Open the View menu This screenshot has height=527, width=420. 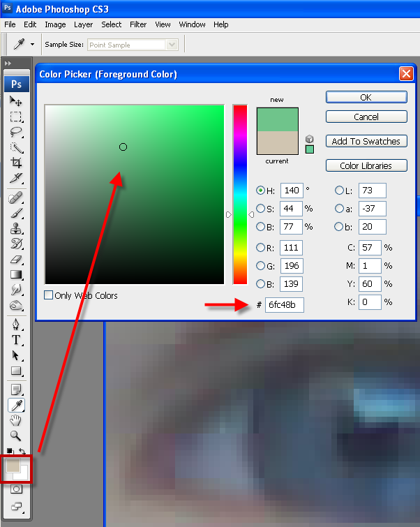point(163,24)
